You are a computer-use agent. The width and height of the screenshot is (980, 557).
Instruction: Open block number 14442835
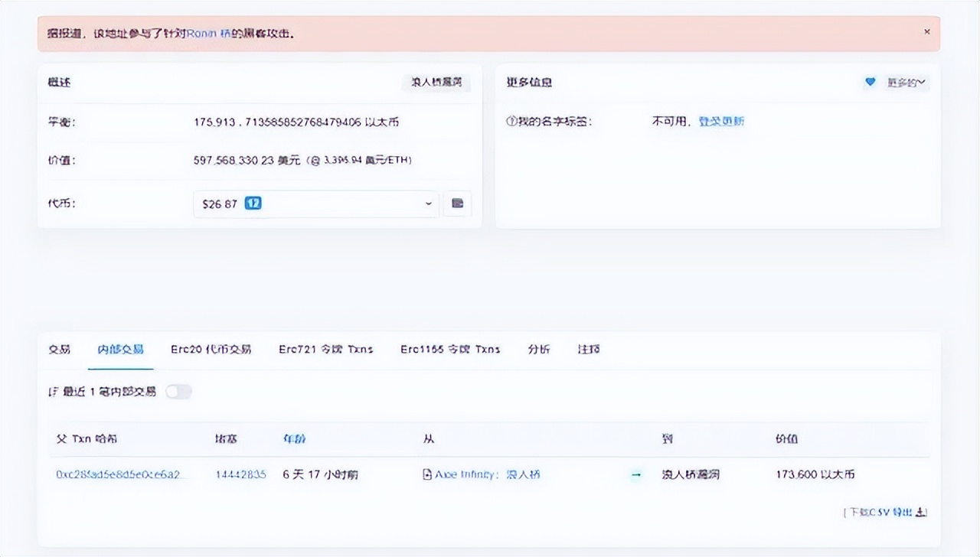(240, 474)
